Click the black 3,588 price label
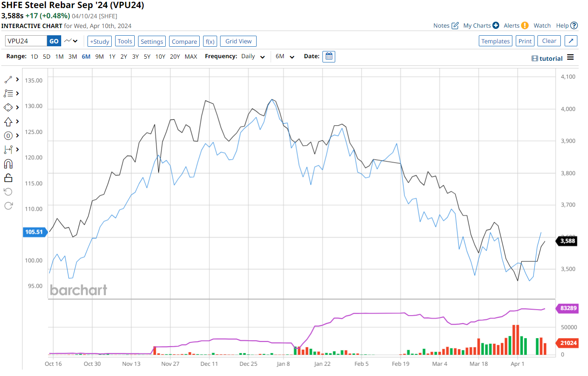This screenshot has width=588, height=376. [567, 241]
